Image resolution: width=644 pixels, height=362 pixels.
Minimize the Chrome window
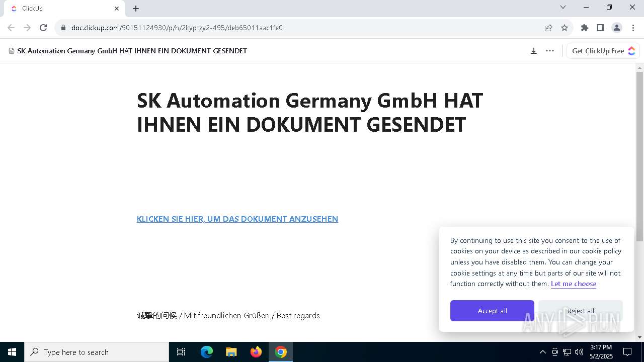click(586, 7)
